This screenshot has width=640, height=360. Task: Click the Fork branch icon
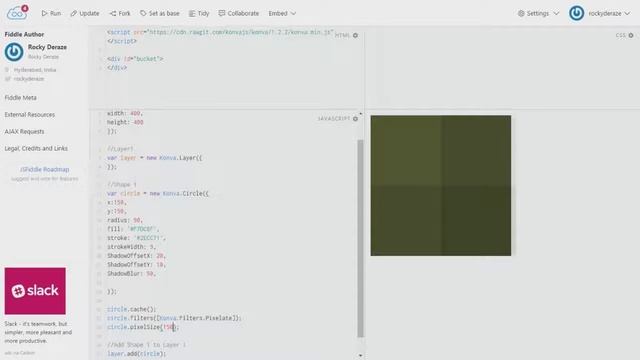[113, 13]
